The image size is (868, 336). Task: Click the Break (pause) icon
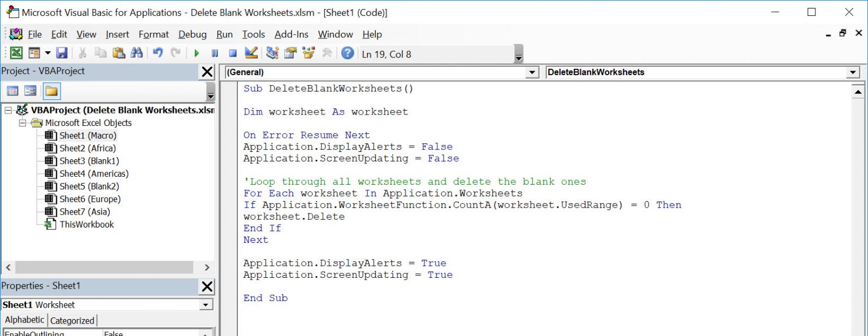pyautogui.click(x=215, y=53)
